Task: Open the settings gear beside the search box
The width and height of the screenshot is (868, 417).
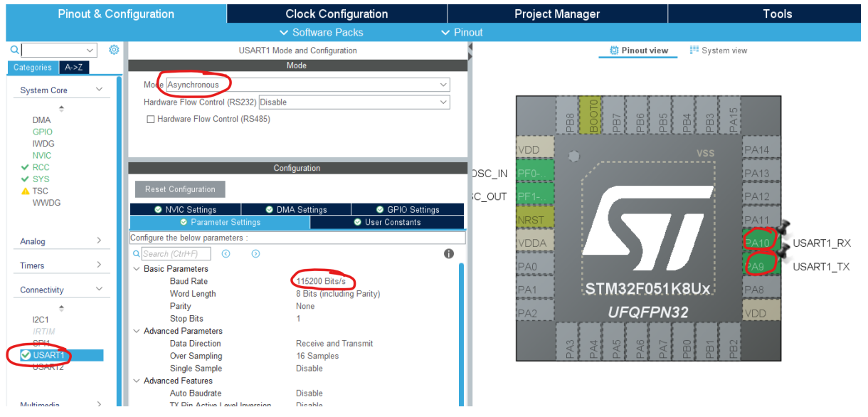Action: [x=114, y=50]
